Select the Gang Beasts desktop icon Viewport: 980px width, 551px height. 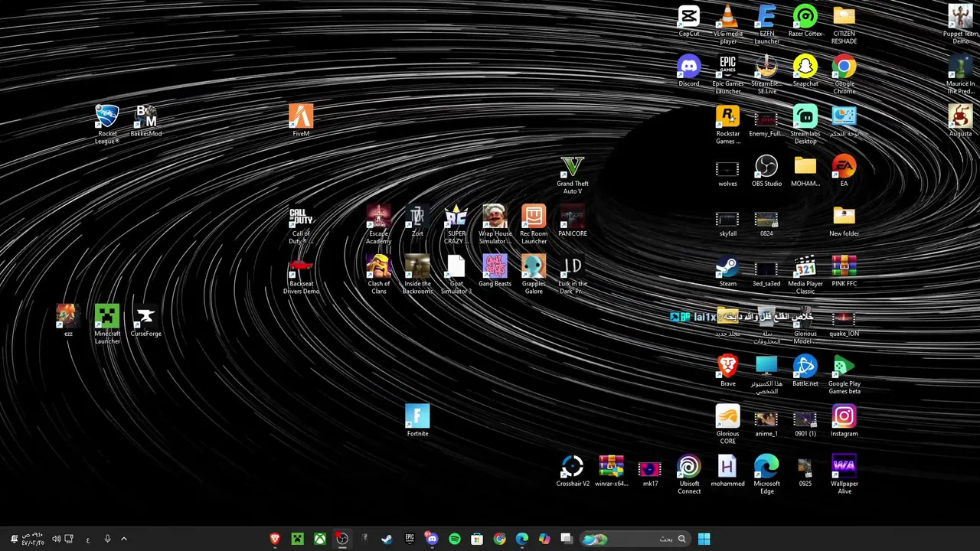[x=495, y=271]
